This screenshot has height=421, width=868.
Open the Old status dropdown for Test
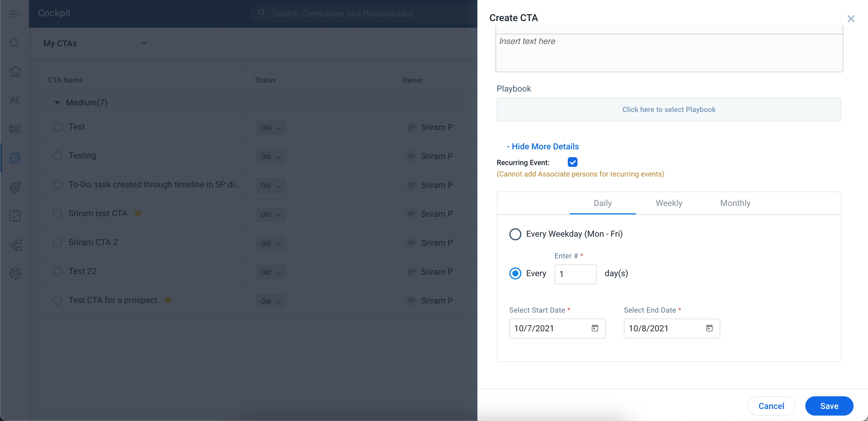(270, 128)
